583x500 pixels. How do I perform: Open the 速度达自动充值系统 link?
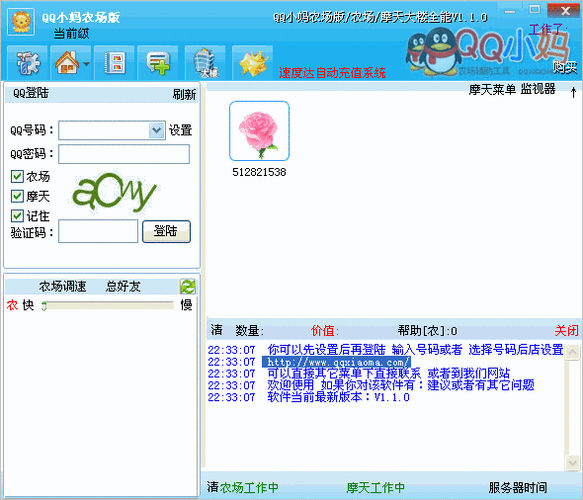point(332,73)
